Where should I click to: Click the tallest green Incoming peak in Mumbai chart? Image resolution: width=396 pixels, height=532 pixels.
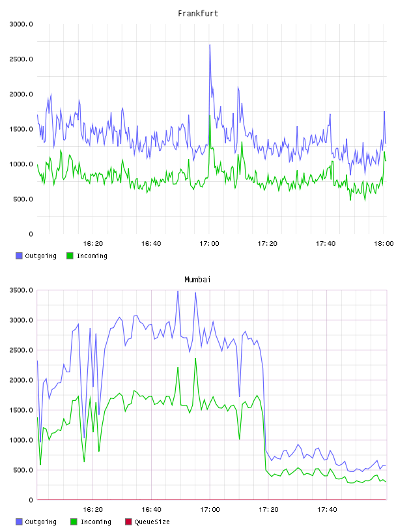[195, 359]
